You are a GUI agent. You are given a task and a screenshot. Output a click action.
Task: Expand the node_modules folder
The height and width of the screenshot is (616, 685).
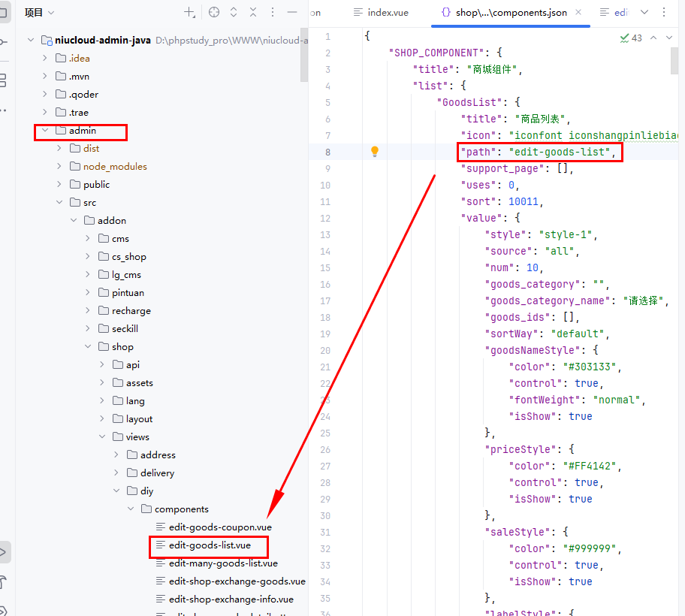pyautogui.click(x=59, y=167)
